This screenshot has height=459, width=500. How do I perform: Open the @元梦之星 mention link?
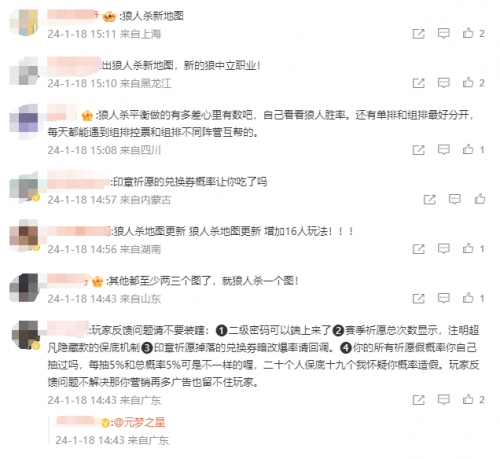[139, 423]
